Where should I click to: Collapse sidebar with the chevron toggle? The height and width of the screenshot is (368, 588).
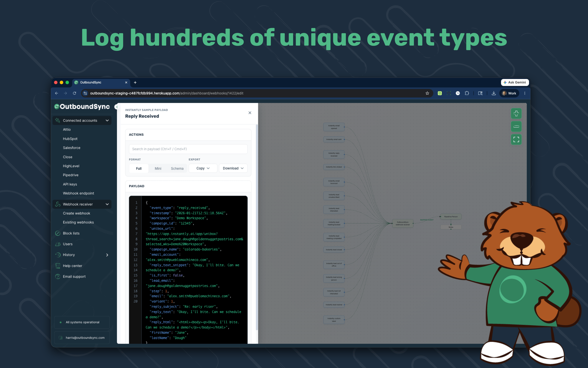[x=117, y=107]
